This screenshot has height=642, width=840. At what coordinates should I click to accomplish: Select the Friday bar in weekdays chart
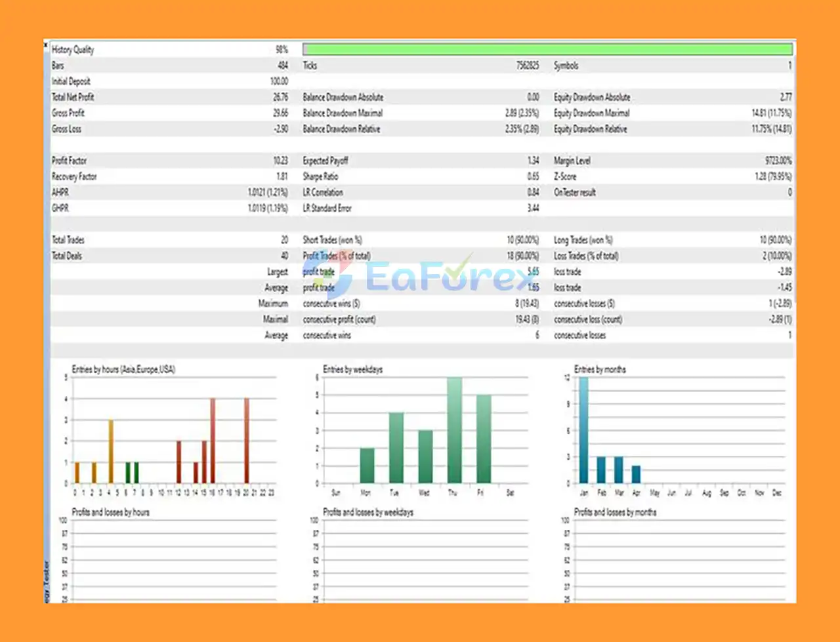pos(484,439)
